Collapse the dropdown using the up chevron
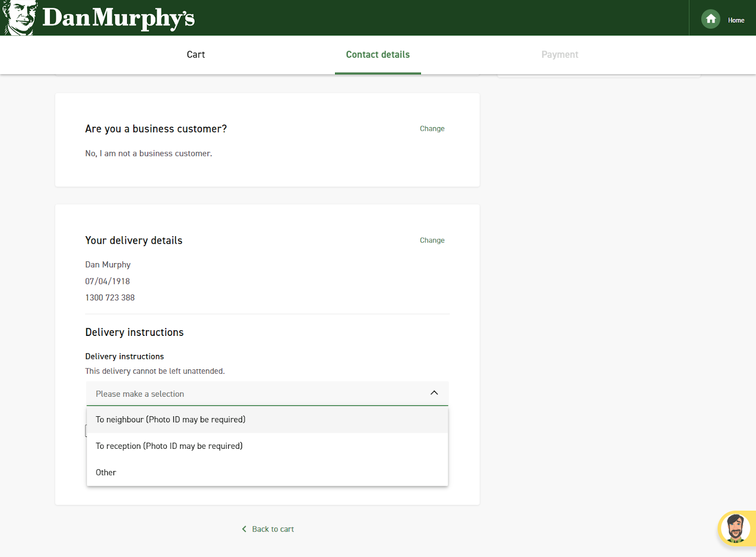Screen dimensions: 756x557 (x=434, y=393)
